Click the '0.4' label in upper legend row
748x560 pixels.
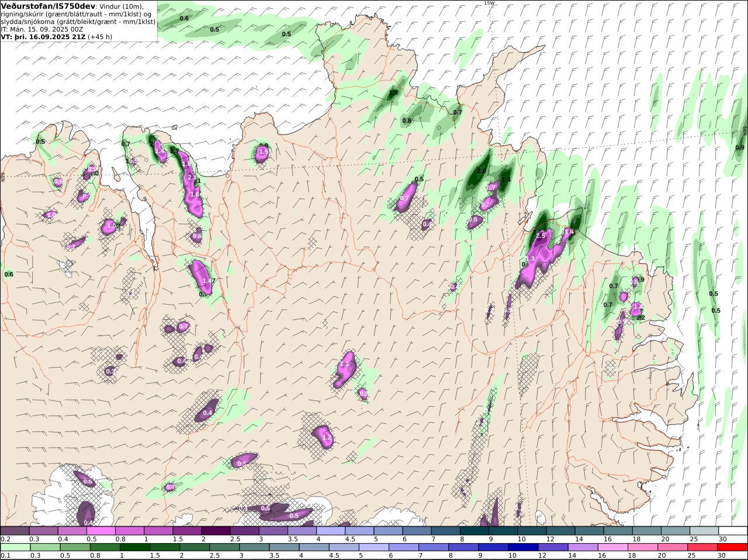(x=63, y=539)
